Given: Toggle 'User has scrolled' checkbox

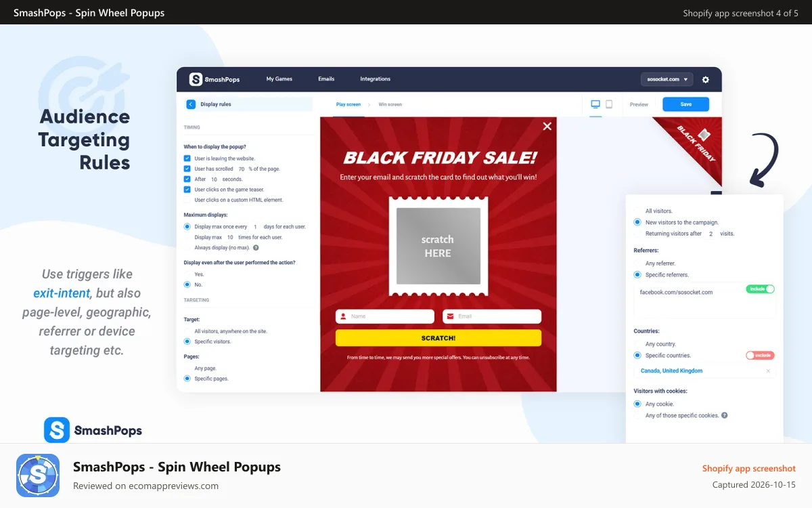Looking at the screenshot, I should coord(187,169).
